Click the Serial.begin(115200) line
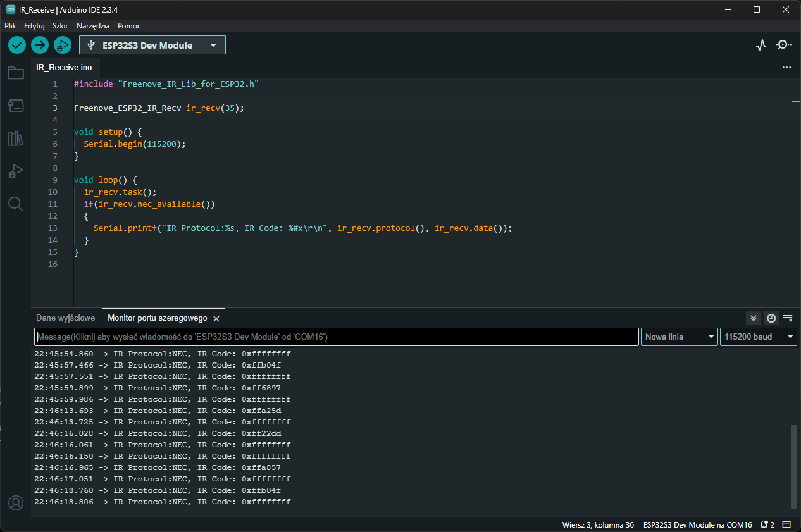The image size is (801, 532). coord(135,144)
